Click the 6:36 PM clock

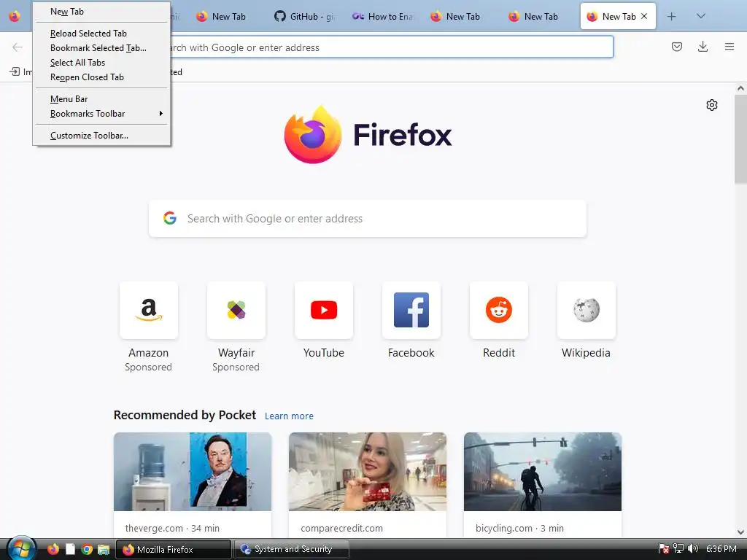[x=721, y=549]
